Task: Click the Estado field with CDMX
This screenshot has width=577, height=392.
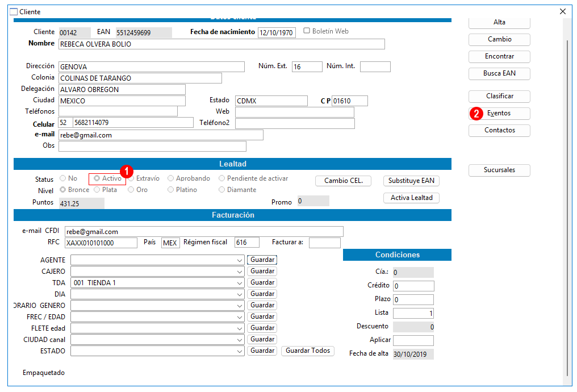Action: (271, 101)
